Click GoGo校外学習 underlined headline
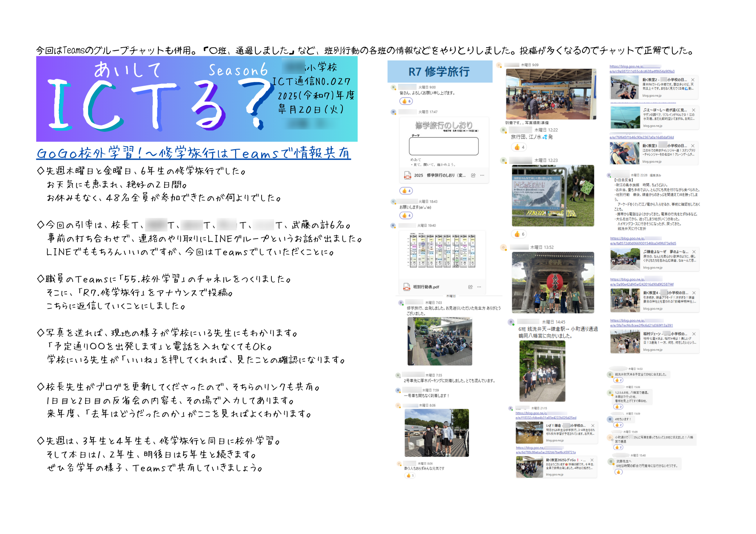This screenshot has width=756, height=534. [194, 153]
